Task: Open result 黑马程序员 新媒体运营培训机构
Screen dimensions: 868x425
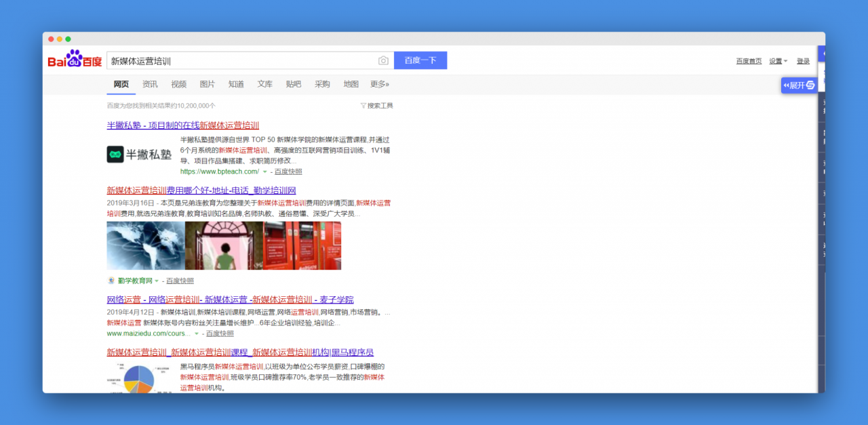Action: coord(240,352)
